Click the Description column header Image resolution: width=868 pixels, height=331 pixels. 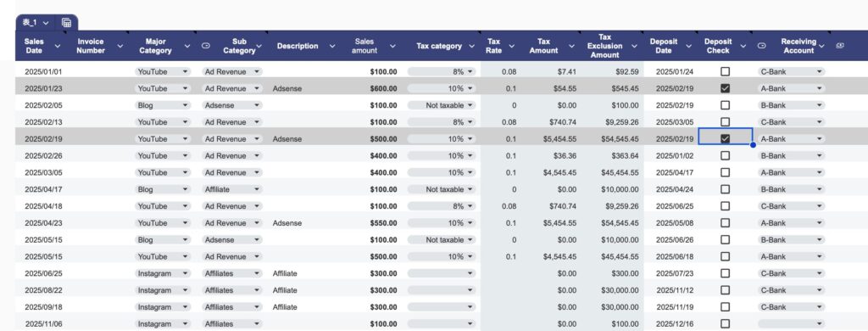click(x=298, y=46)
